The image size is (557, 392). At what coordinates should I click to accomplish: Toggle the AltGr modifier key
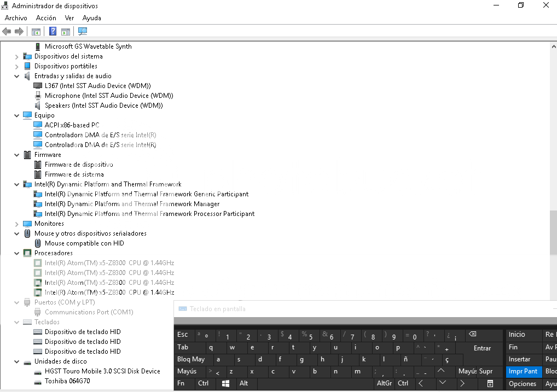tap(384, 383)
